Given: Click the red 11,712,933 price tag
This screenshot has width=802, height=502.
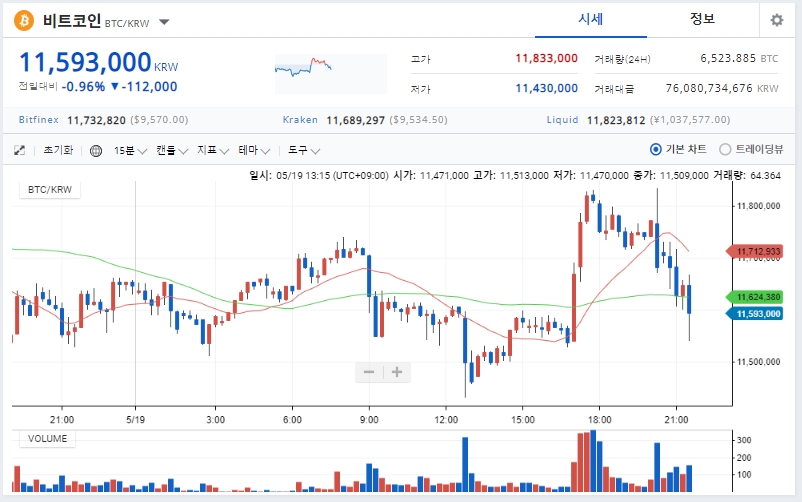Looking at the screenshot, I should pyautogui.click(x=754, y=251).
